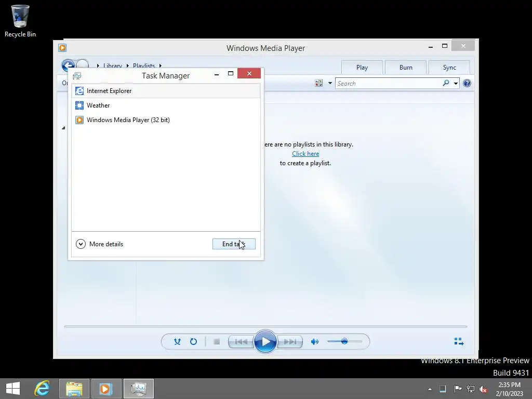The width and height of the screenshot is (532, 399).
Task: Click the muted speaker tray icon
Action: click(x=483, y=389)
